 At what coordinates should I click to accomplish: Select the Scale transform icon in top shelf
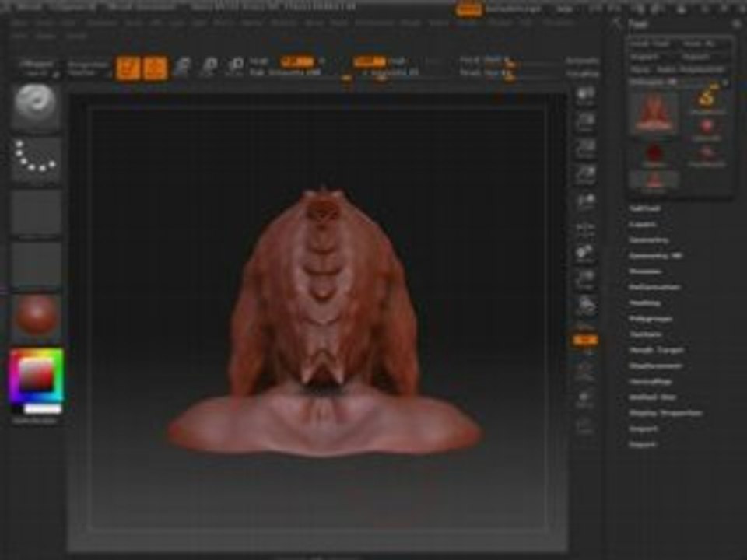209,68
